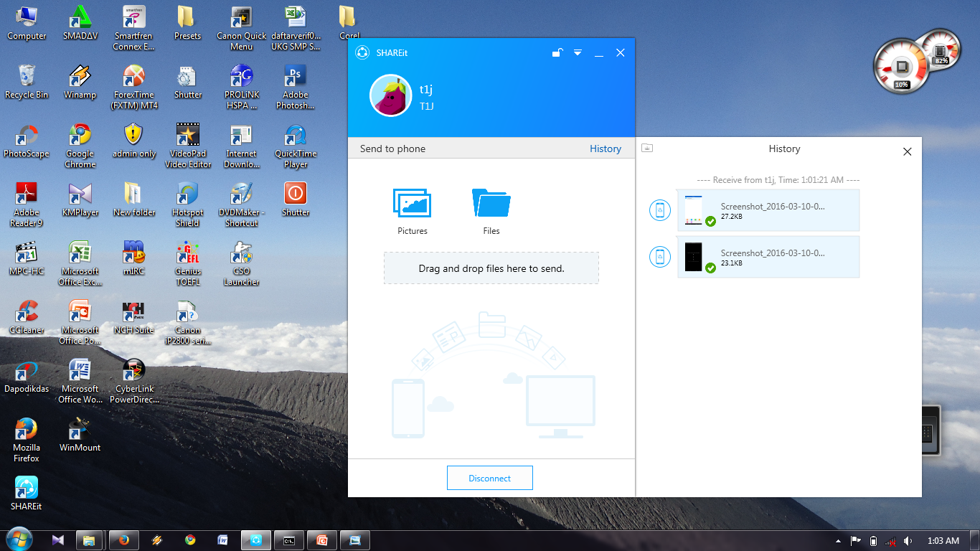Image resolution: width=980 pixels, height=551 pixels.
Task: Select the ForexTime MT4 icon
Action: coord(134,87)
